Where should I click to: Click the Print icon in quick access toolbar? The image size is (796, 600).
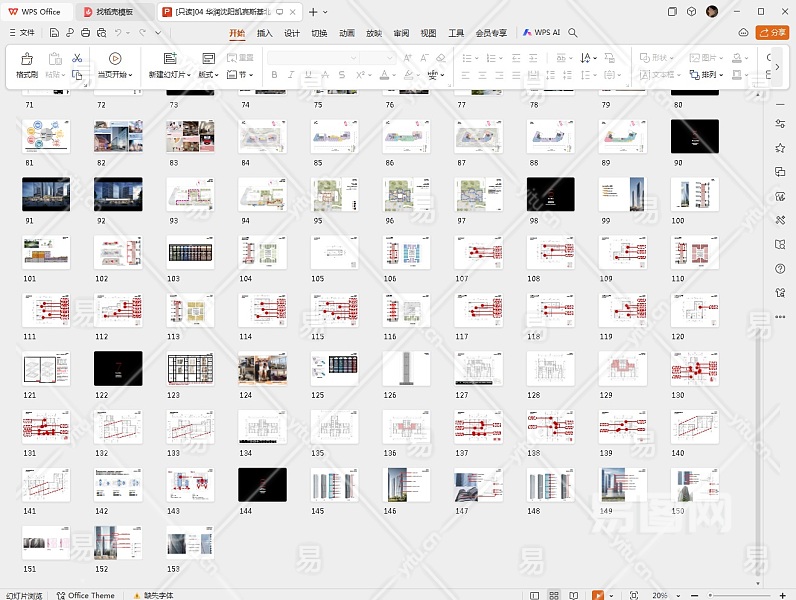tap(86, 33)
